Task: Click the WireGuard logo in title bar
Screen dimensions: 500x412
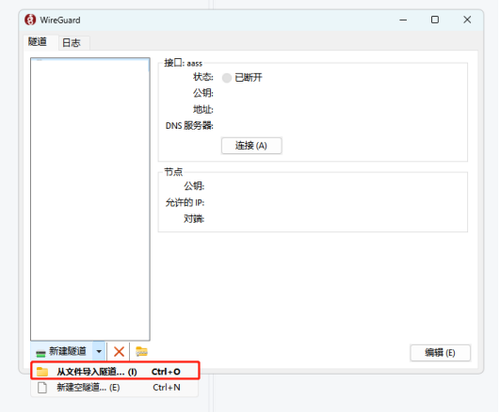Action: [x=30, y=20]
